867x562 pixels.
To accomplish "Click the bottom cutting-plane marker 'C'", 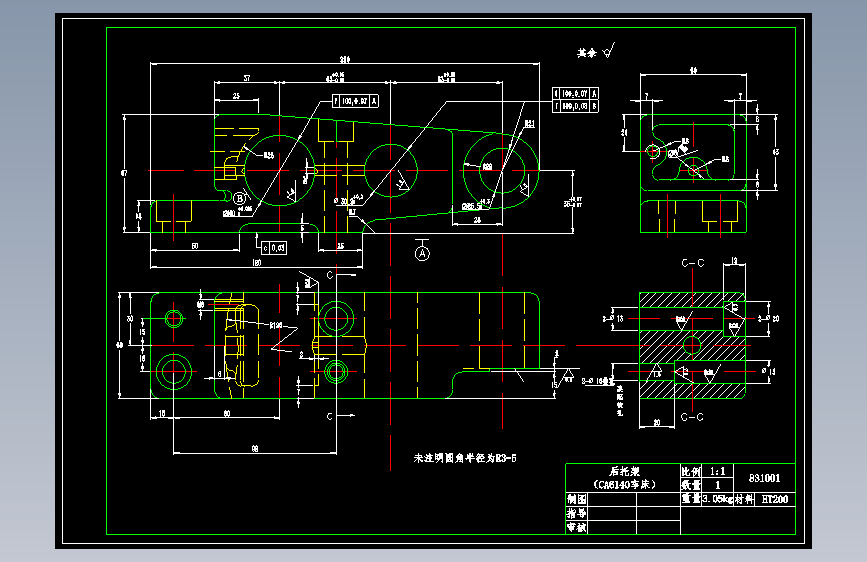I will tap(330, 416).
